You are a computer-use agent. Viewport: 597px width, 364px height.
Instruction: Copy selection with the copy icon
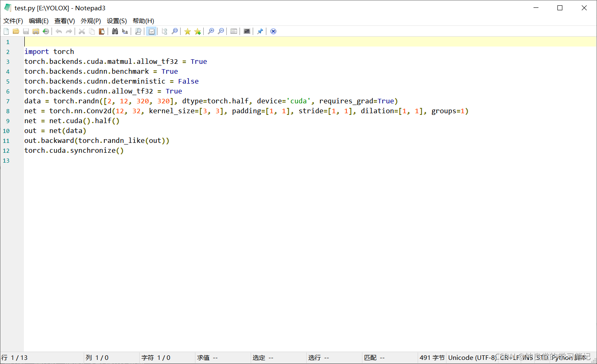coord(92,31)
